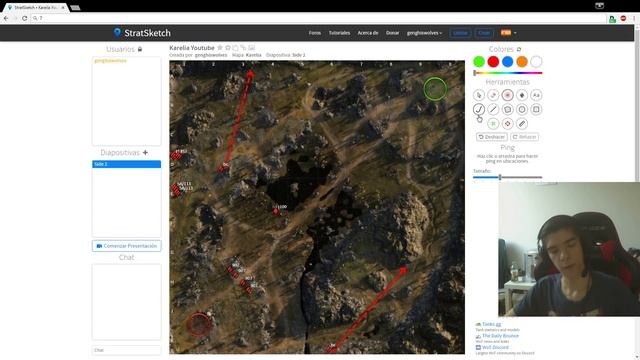Open strategy settings gear icon
640x360 pixels.
pos(228,48)
